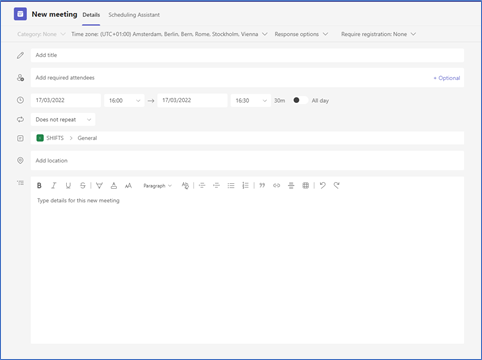This screenshot has width=482, height=360.
Task: Click the 30m duration label
Action: pos(279,100)
